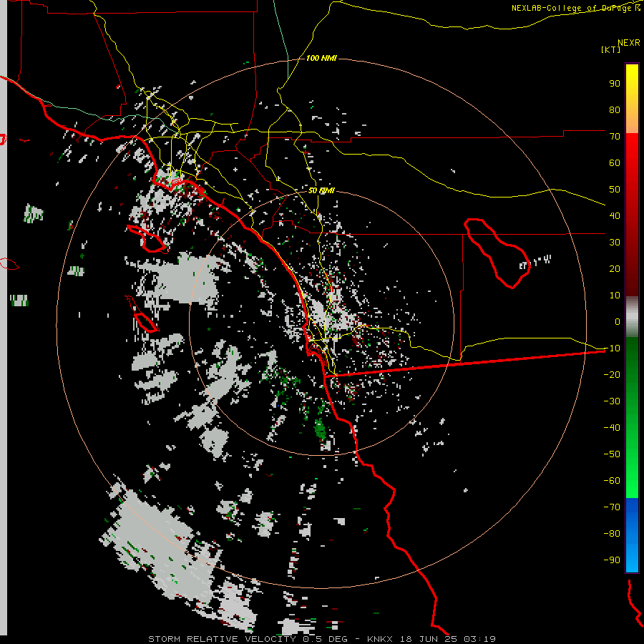Click the 80 value on velocity scale
This screenshot has height=644, width=644.
[x=615, y=109]
